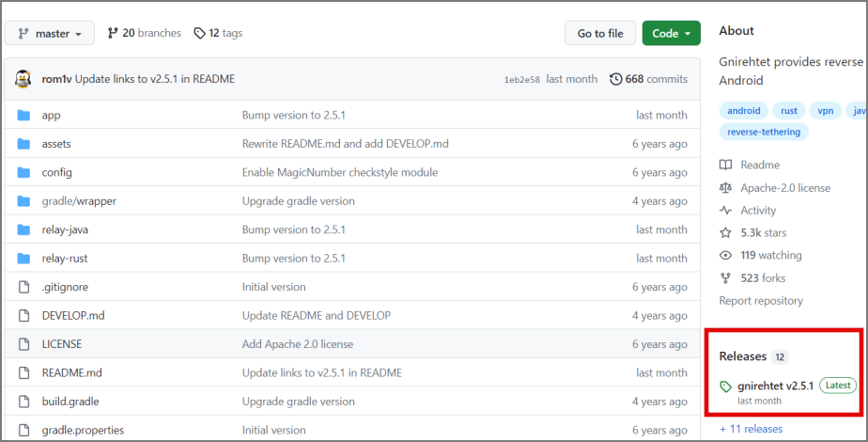
Task: Click the book icon beside Readme
Action: pos(725,165)
